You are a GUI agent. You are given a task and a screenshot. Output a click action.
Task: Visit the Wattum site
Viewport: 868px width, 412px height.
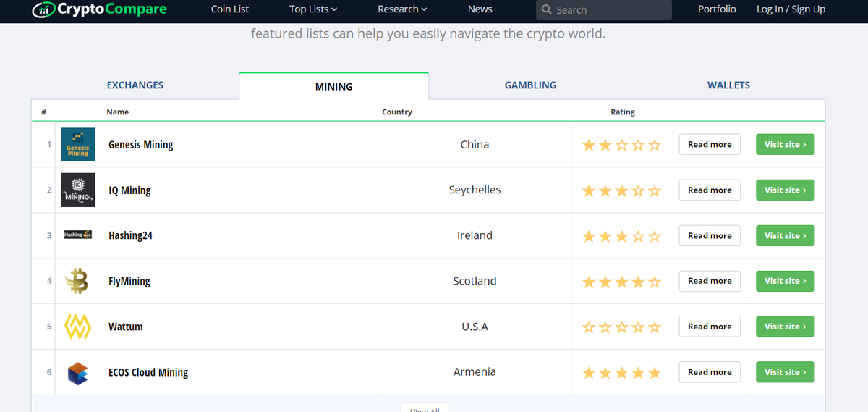tap(786, 327)
